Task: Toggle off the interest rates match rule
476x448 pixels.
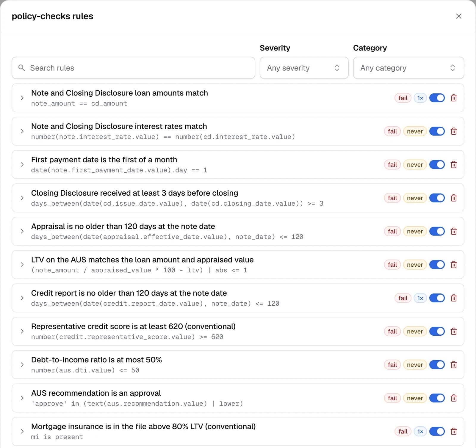Action: point(437,131)
